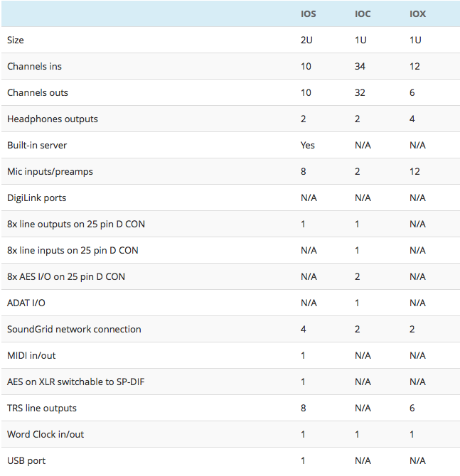Select the 'Built-in server' row label

click(37, 146)
